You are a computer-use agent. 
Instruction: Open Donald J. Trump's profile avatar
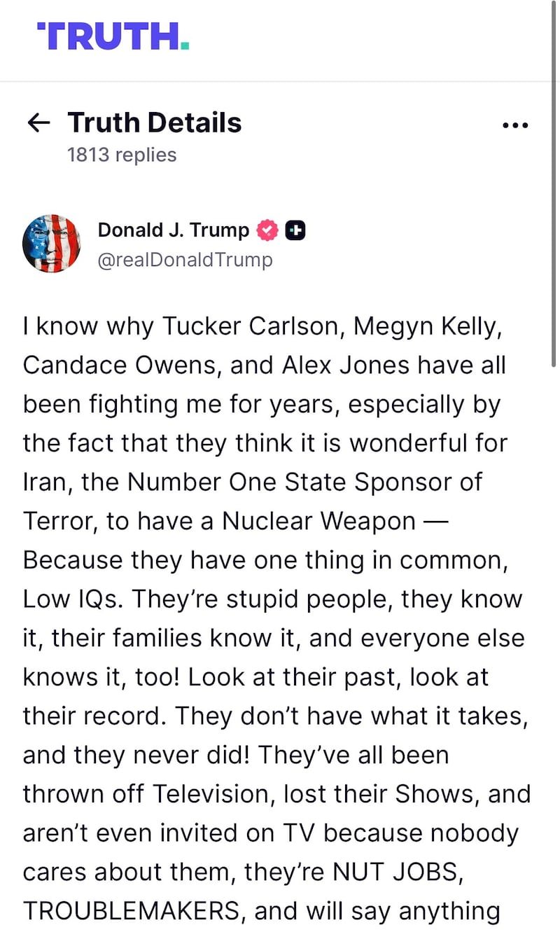[51, 243]
